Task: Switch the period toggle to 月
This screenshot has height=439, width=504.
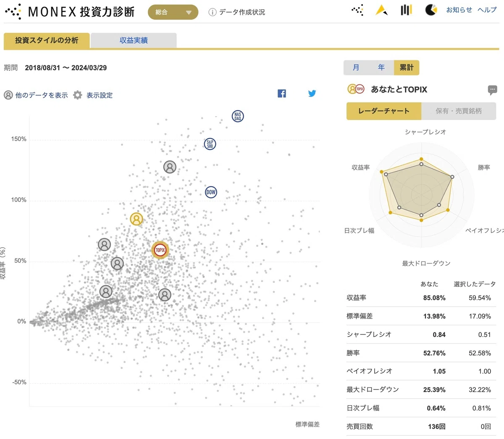Action: pyautogui.click(x=356, y=68)
